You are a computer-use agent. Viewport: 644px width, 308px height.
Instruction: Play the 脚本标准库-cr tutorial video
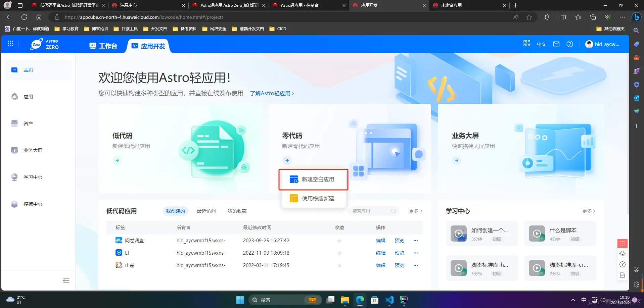click(537, 268)
